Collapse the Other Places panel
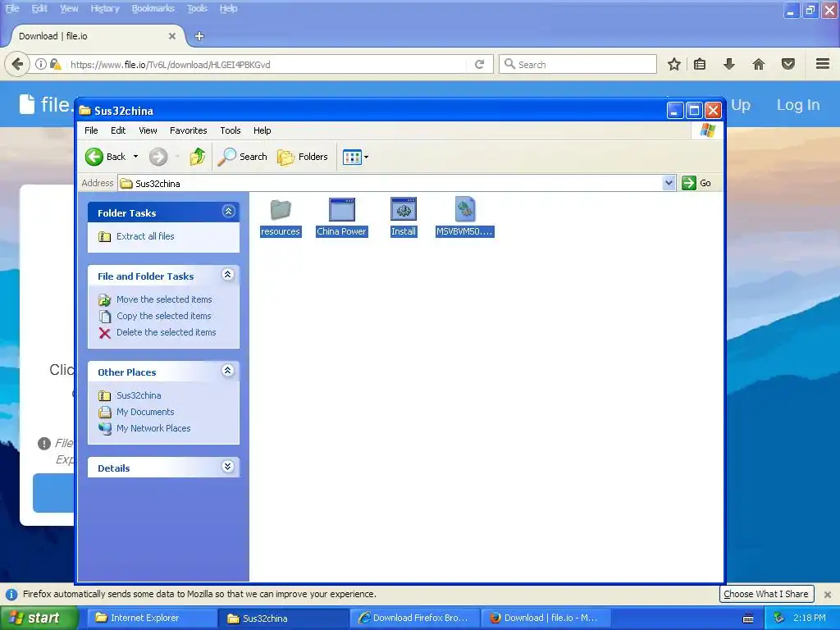Image resolution: width=840 pixels, height=630 pixels. [x=228, y=371]
